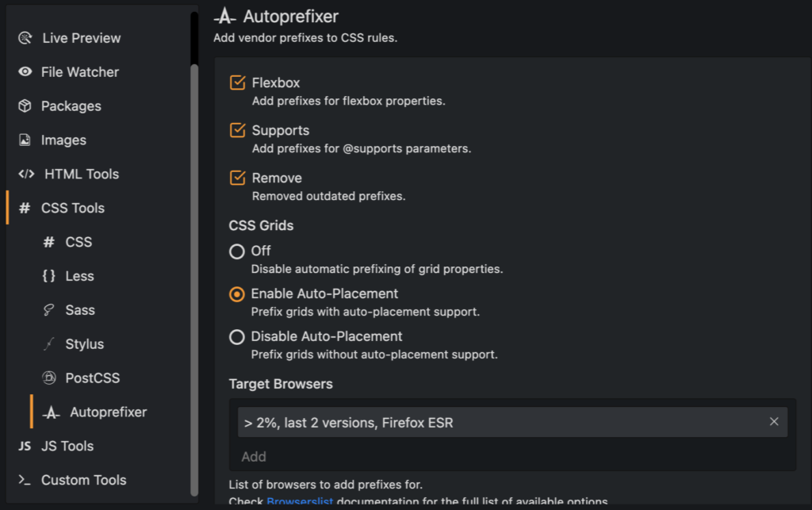Collapse the CSS Tools section
Image resolution: width=812 pixels, height=510 pixels.
pyautogui.click(x=72, y=208)
